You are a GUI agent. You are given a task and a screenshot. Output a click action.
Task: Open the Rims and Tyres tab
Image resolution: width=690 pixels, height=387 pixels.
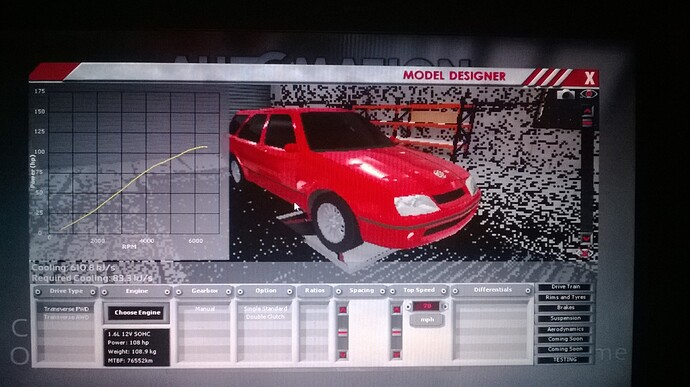coord(565,297)
